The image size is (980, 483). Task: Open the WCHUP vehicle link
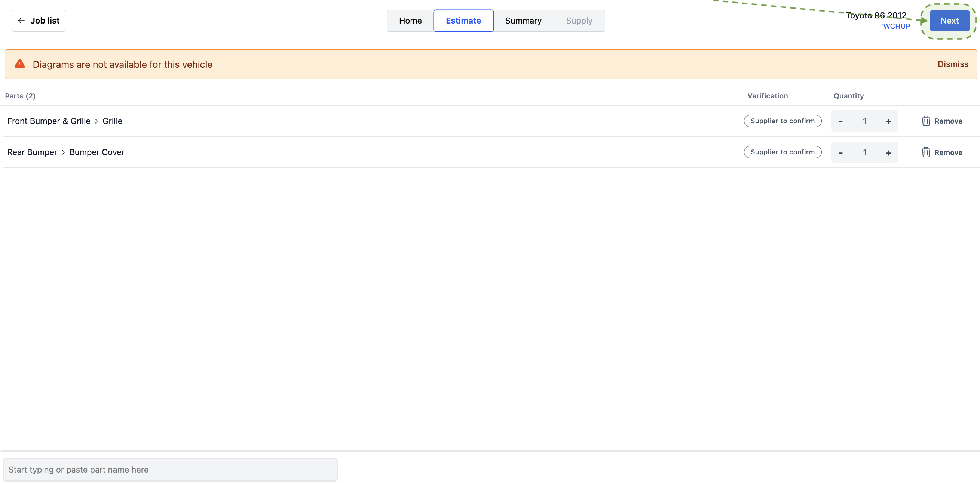[x=896, y=26]
